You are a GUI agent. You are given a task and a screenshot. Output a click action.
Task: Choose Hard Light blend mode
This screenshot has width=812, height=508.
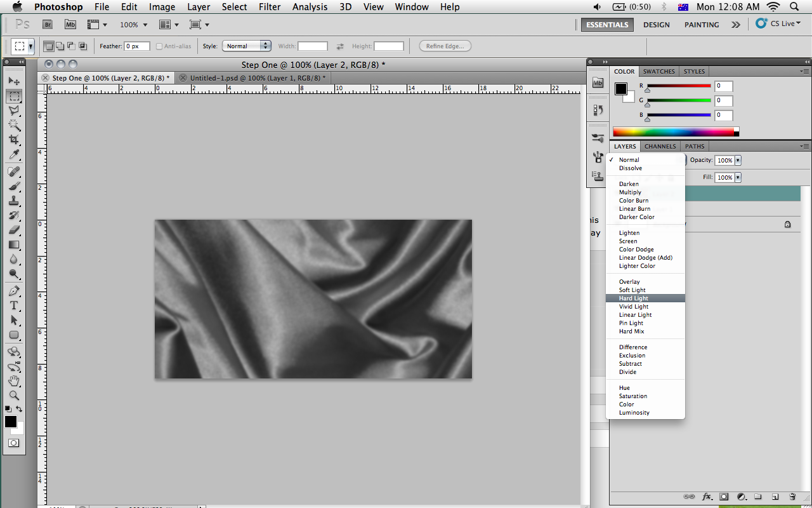(x=634, y=298)
